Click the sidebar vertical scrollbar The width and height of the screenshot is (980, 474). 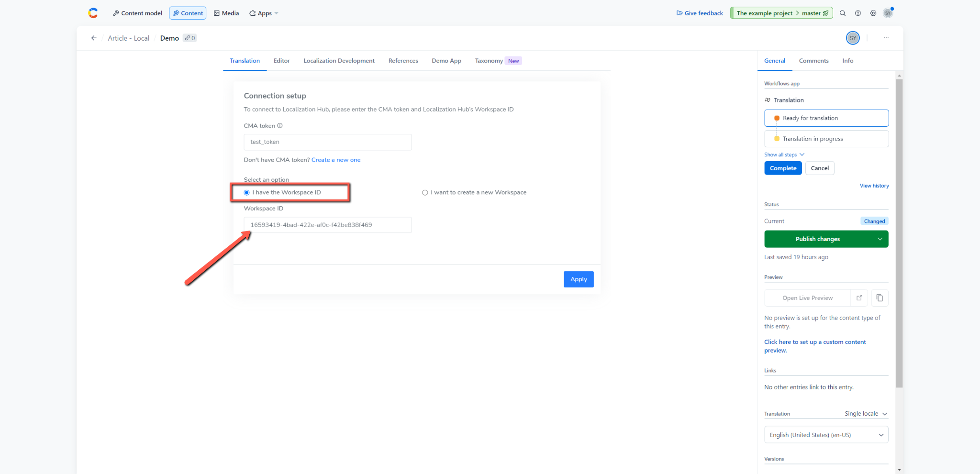coord(899,233)
